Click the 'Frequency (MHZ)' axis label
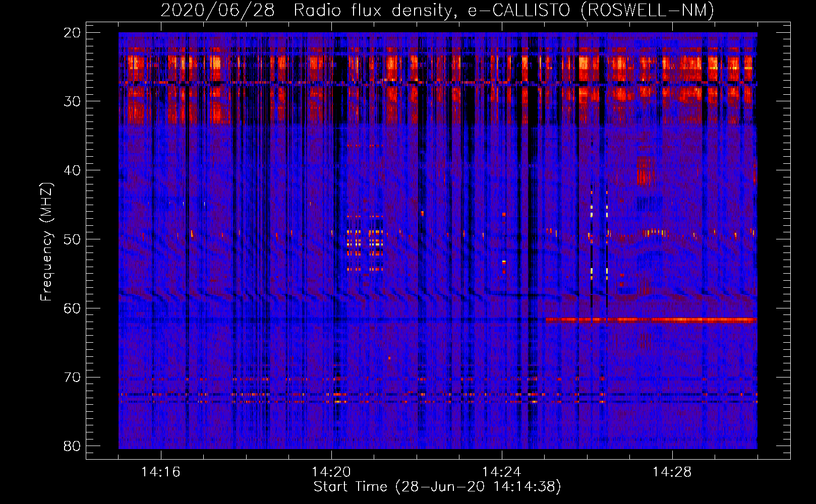Image resolution: width=816 pixels, height=504 pixels. 46,241
